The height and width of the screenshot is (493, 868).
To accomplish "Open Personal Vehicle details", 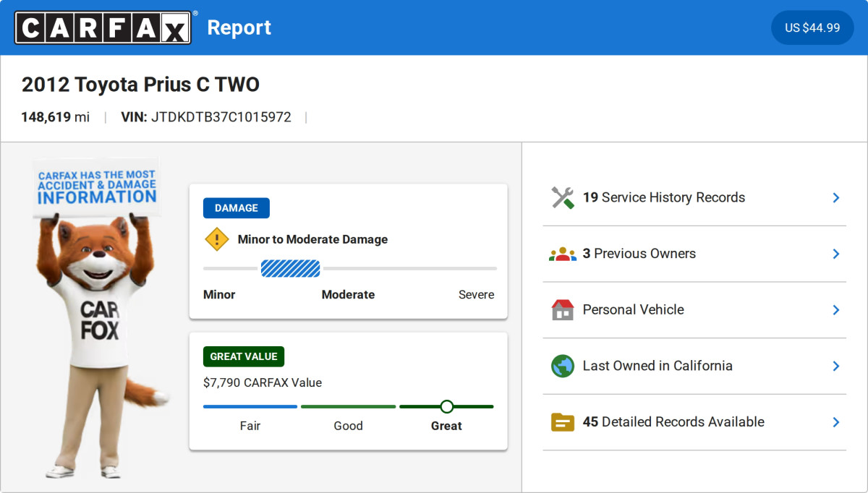I will pos(694,310).
